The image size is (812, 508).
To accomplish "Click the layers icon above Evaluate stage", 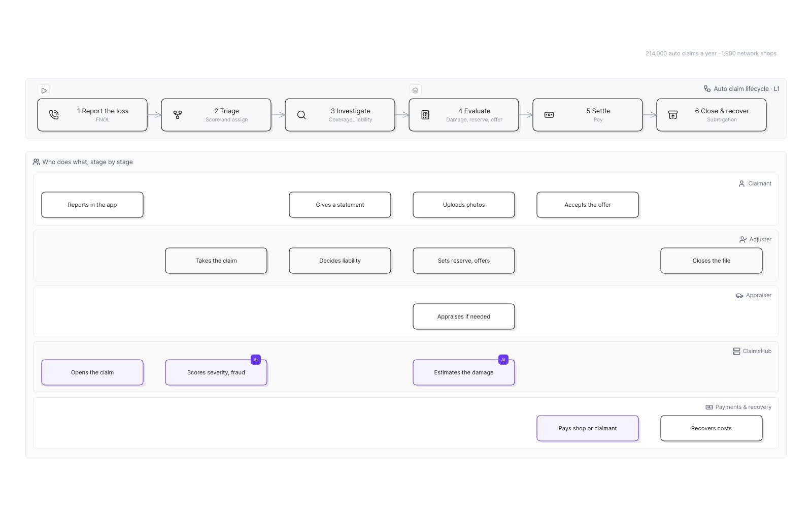I will click(x=415, y=90).
